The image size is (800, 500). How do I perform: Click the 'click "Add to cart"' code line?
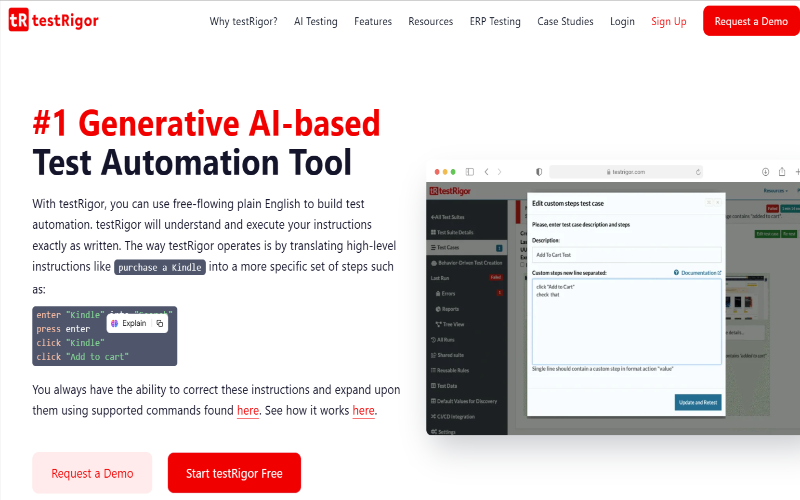(83, 357)
